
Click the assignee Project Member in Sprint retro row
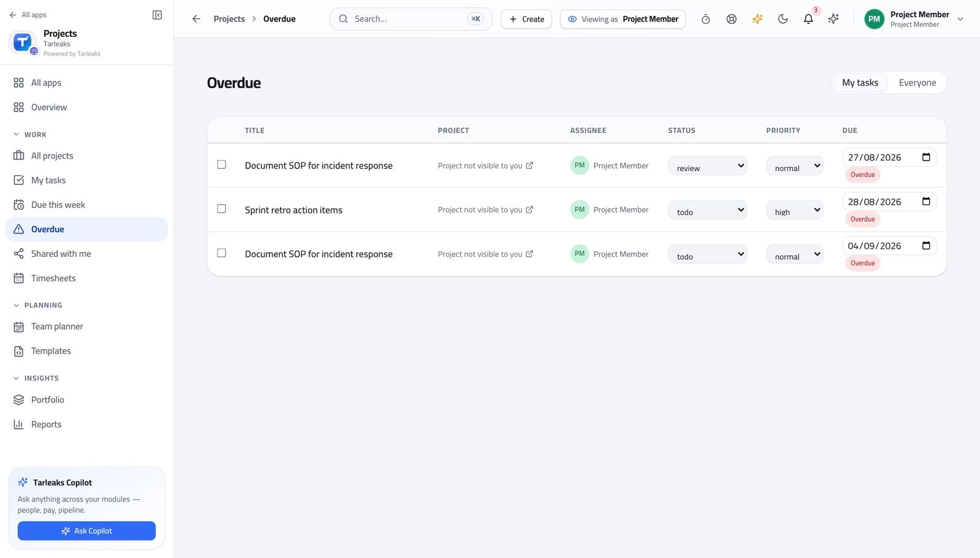pos(609,209)
